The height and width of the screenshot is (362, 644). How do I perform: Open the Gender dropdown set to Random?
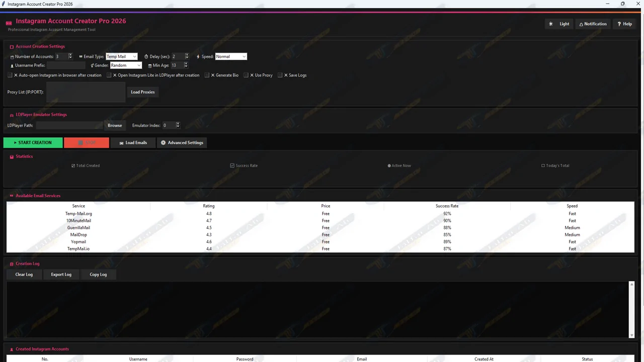pos(126,65)
